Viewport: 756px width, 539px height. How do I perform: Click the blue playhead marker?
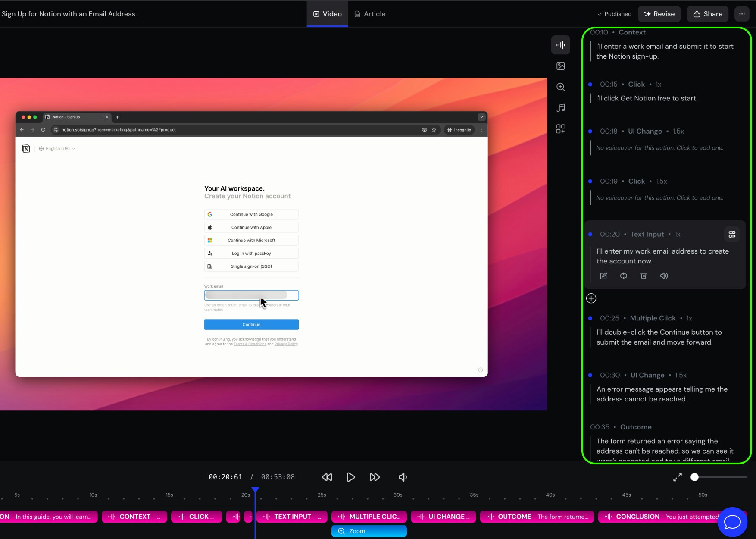point(255,490)
